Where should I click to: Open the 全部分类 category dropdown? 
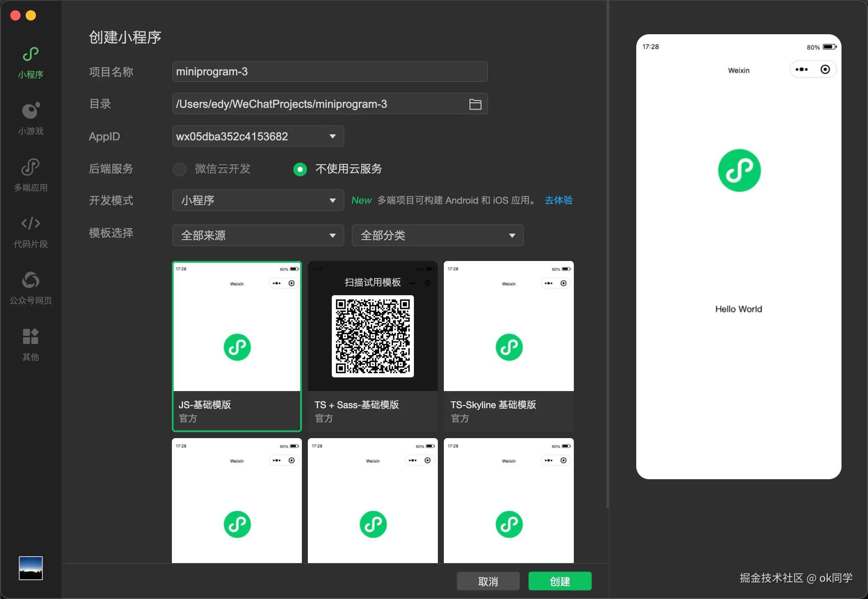[x=437, y=235]
